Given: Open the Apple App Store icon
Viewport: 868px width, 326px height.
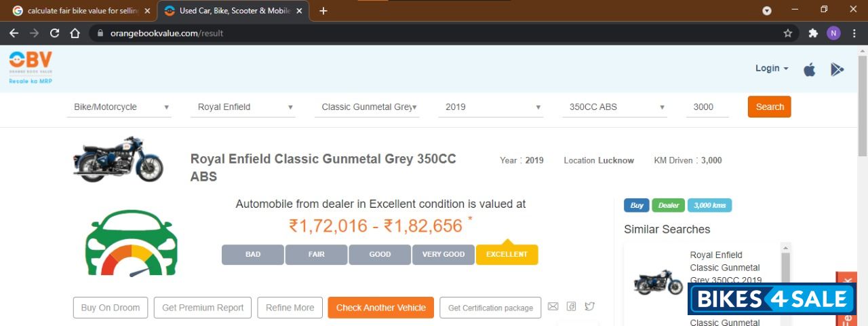Looking at the screenshot, I should point(810,69).
